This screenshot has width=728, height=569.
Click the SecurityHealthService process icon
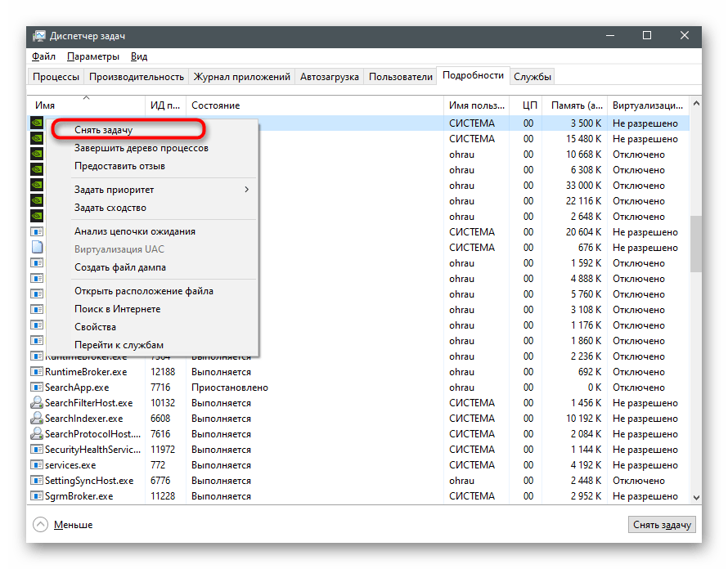(37, 450)
